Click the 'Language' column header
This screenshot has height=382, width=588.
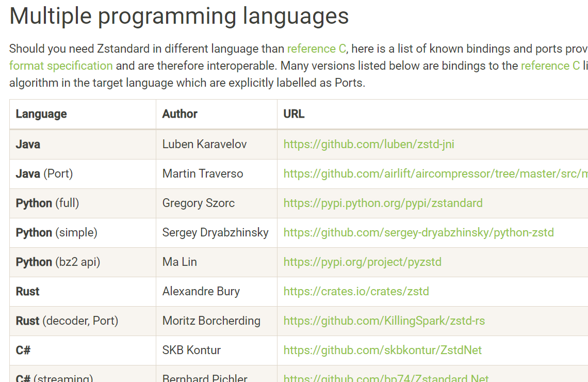tap(41, 114)
